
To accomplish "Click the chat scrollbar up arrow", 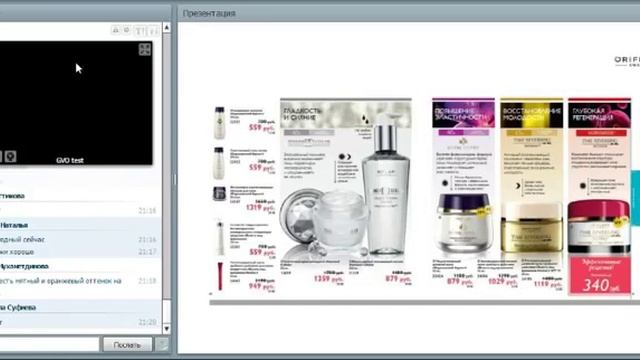I will tap(167, 27).
